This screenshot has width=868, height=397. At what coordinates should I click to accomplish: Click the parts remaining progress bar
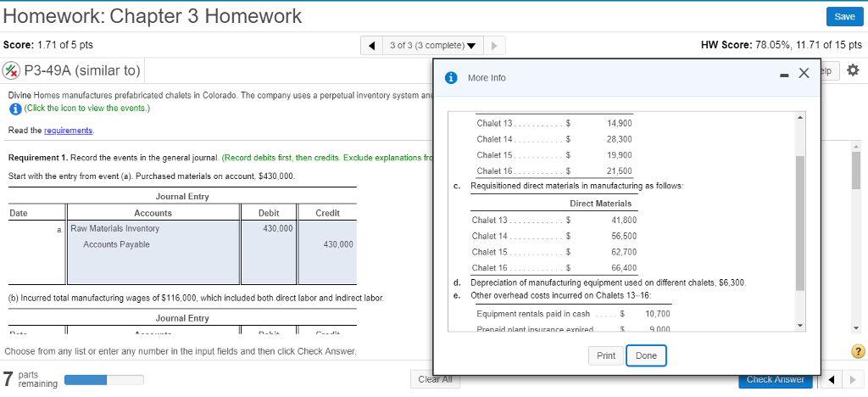point(104,380)
